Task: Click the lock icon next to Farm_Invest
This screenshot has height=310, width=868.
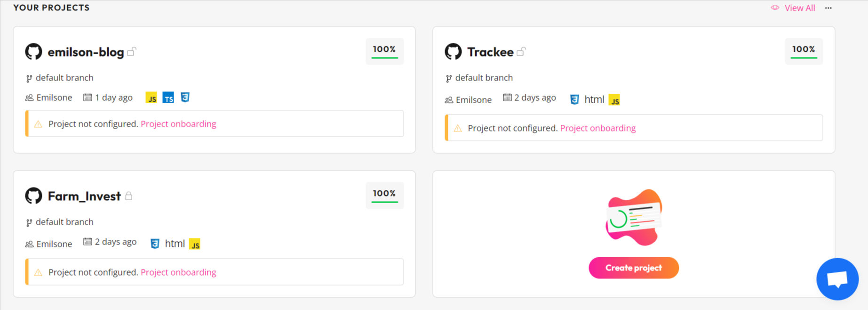Action: [129, 196]
